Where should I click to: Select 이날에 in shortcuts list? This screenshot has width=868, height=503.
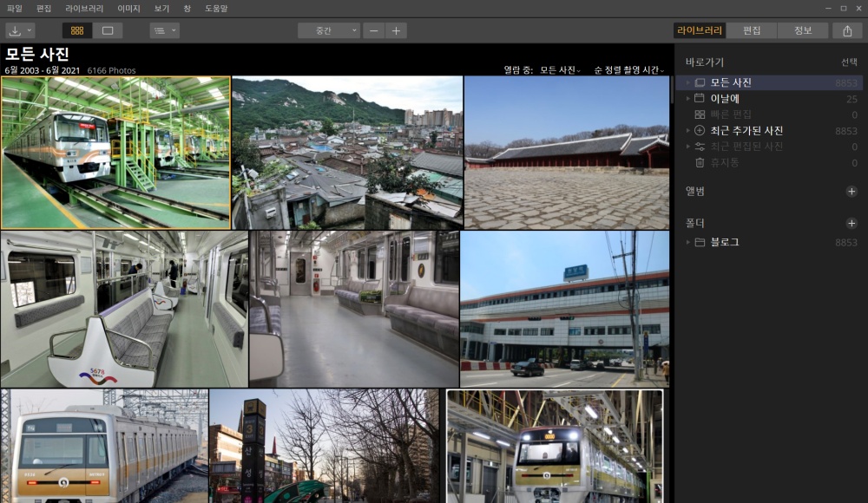pos(769,99)
